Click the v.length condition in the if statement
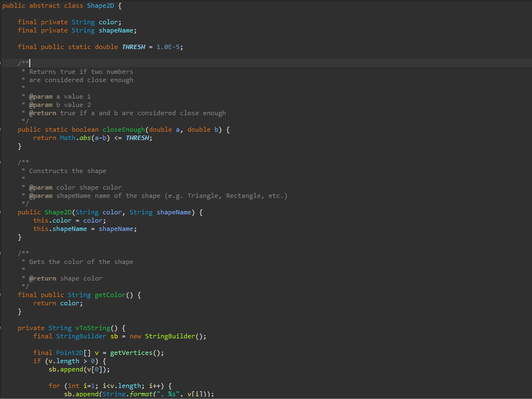This screenshot has height=399, width=532. click(63, 360)
